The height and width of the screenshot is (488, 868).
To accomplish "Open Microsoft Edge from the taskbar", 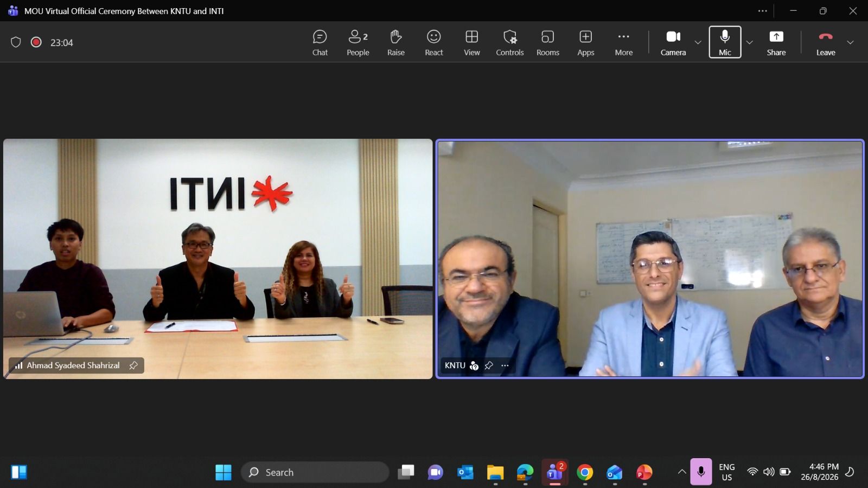I will (525, 472).
